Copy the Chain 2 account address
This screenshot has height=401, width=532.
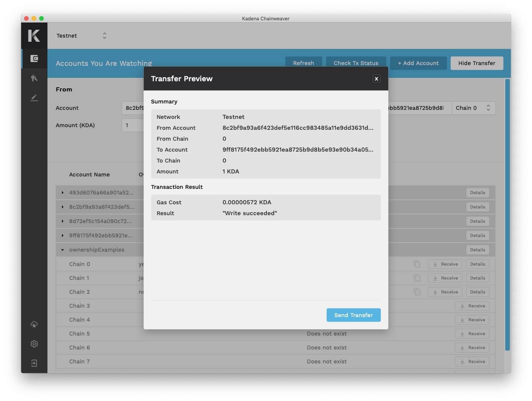tap(417, 292)
